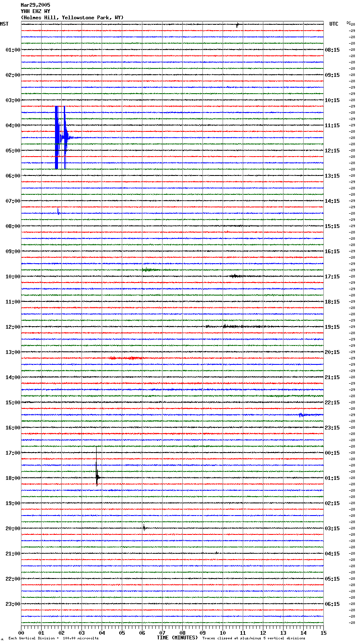The width and height of the screenshot is (357, 644).
Task: Click the "06:15" UTC time label
Action: tap(332, 604)
